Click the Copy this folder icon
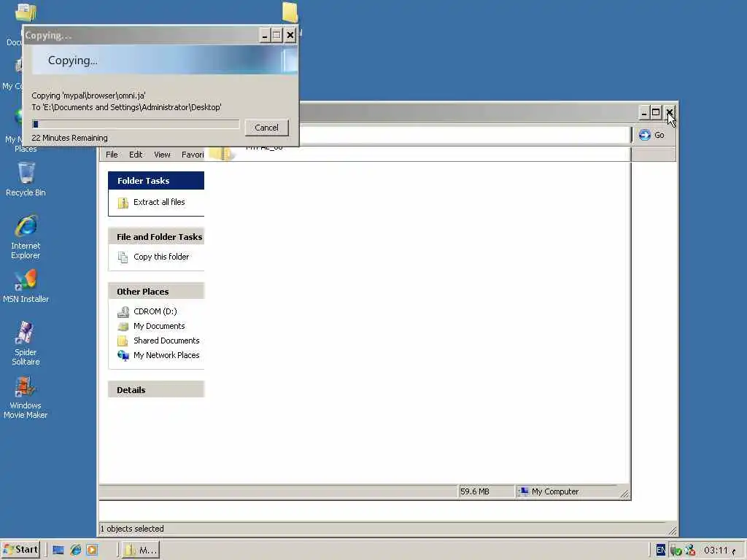The width and height of the screenshot is (747, 560). click(123, 257)
